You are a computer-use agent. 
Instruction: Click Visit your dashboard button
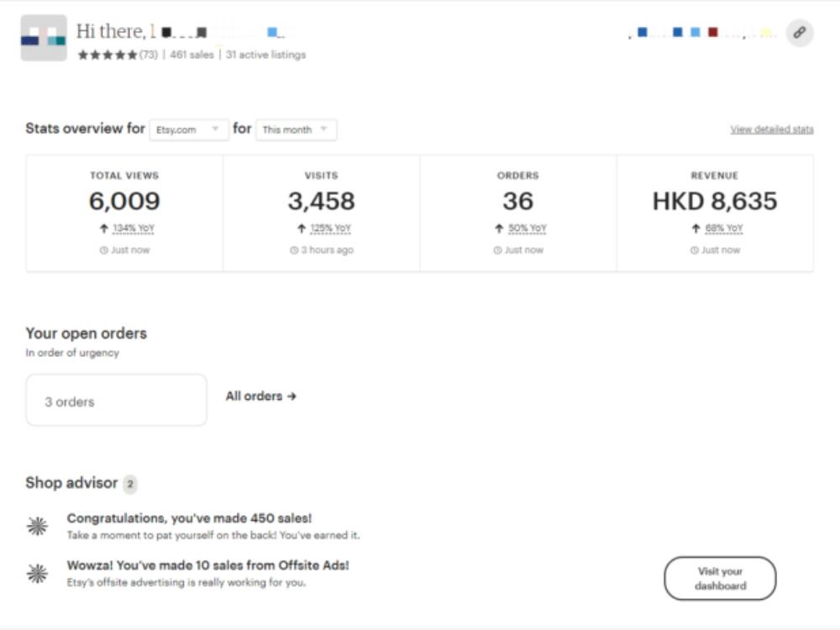point(720,579)
